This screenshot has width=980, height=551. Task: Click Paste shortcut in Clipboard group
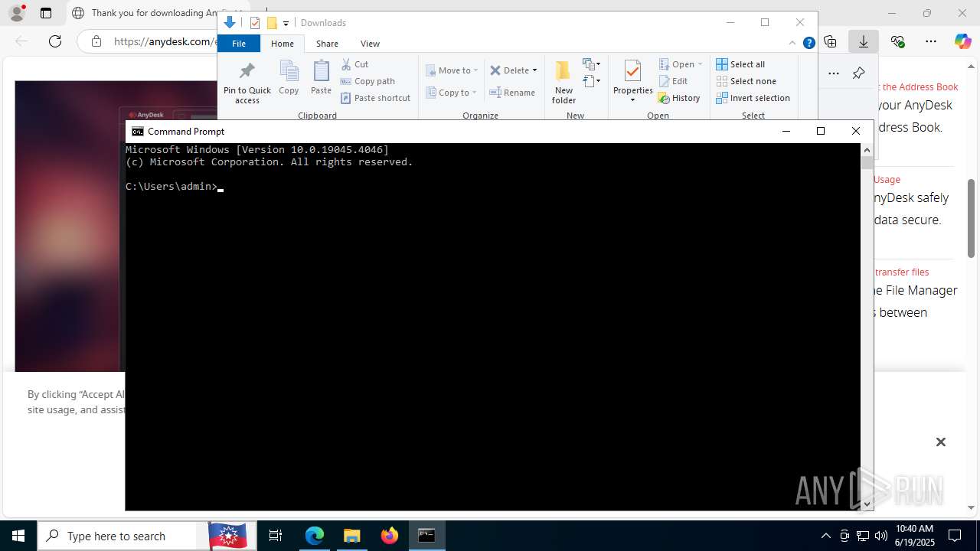pyautogui.click(x=376, y=98)
